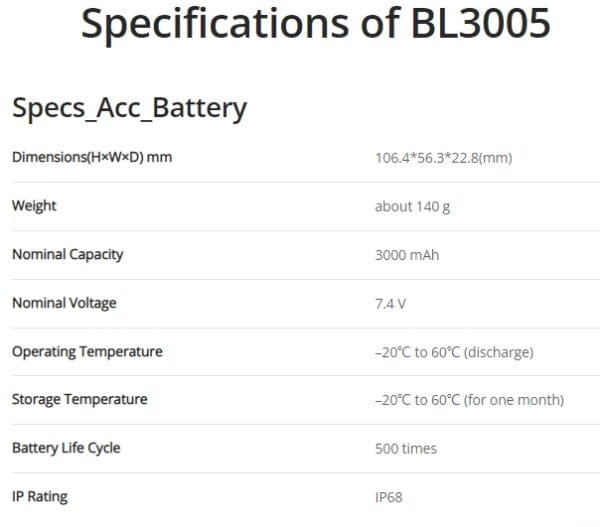
Task: Click the Operating Temperature label
Action: pos(87,352)
